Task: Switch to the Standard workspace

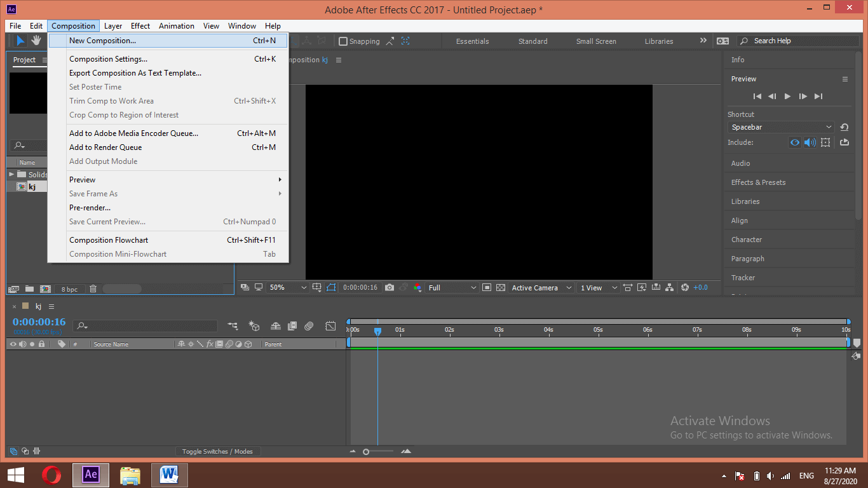Action: coord(532,41)
